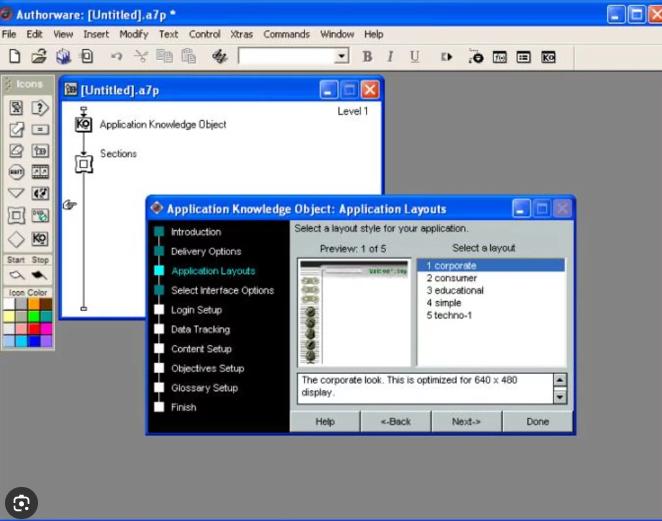Click the Paste clipboard toolbar icon
Viewport: 662px width, 521px height.
(x=188, y=56)
